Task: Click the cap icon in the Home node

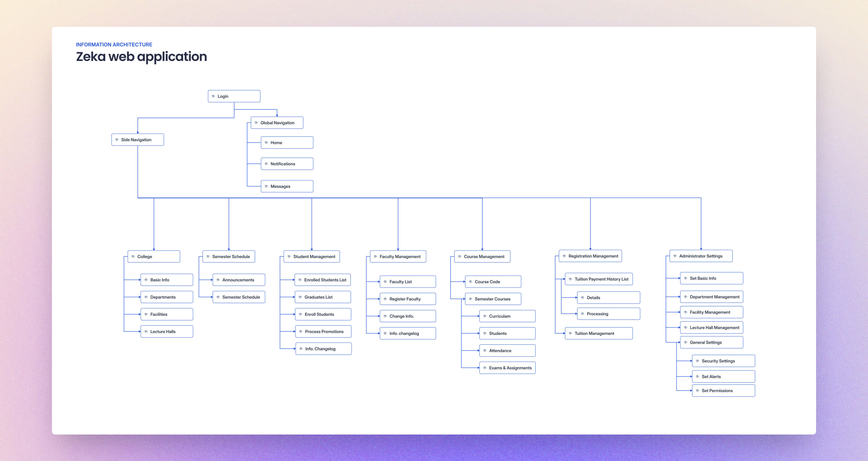Action: click(266, 143)
